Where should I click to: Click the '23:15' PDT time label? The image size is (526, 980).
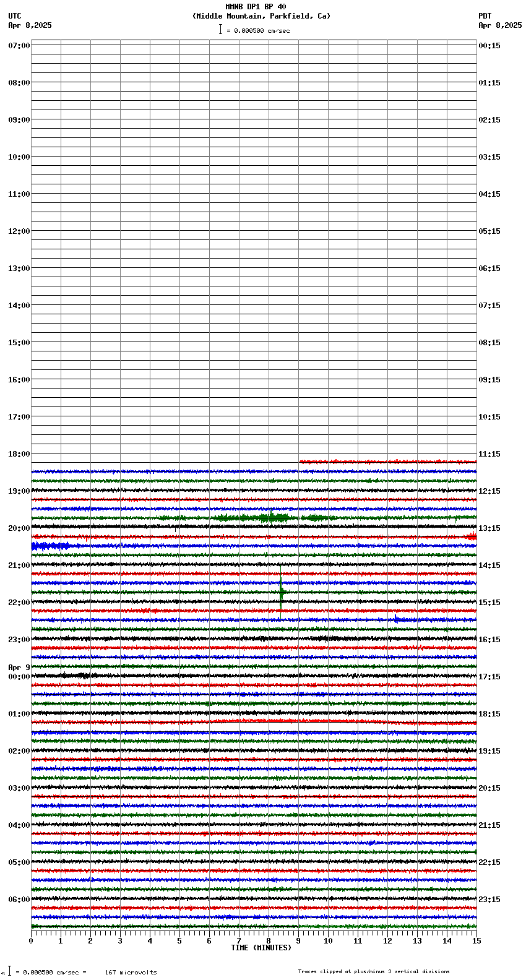(489, 900)
